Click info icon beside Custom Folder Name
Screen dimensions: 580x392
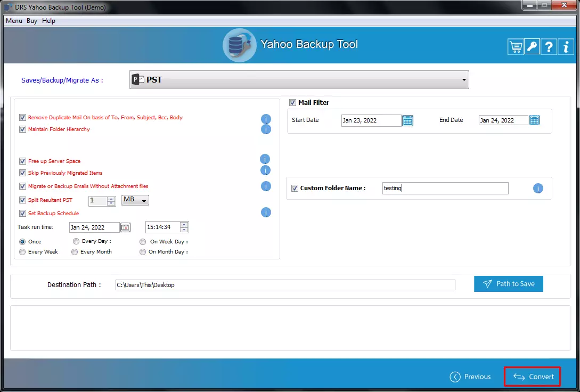[538, 189]
